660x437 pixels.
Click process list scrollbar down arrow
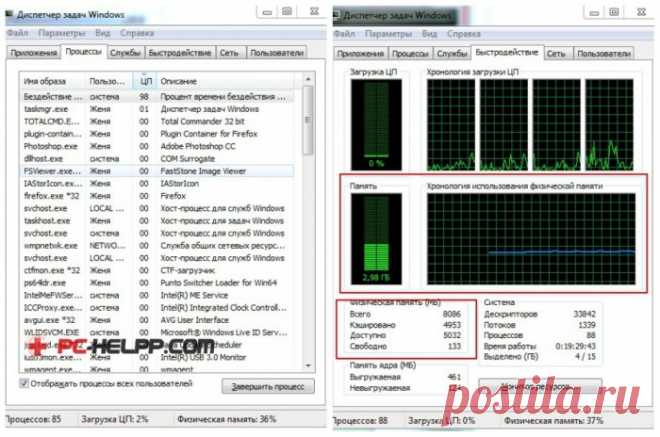[308, 366]
